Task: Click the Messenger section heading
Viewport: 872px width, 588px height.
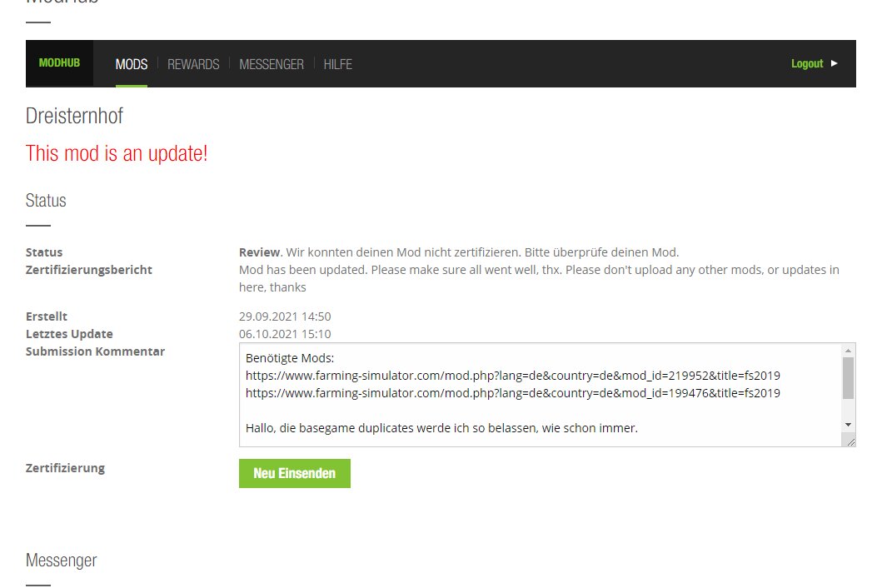Action: coord(61,561)
